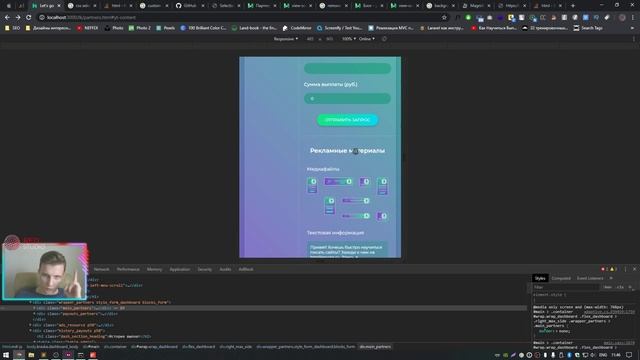640x360 pixels.
Task: Open the Windows notification center icon
Action: tap(629, 355)
